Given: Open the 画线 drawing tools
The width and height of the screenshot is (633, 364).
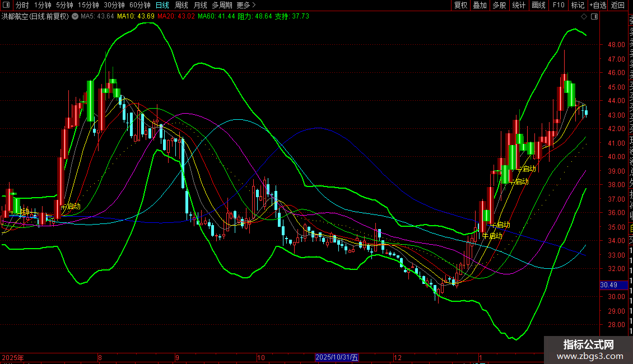Looking at the screenshot, I should point(538,5).
